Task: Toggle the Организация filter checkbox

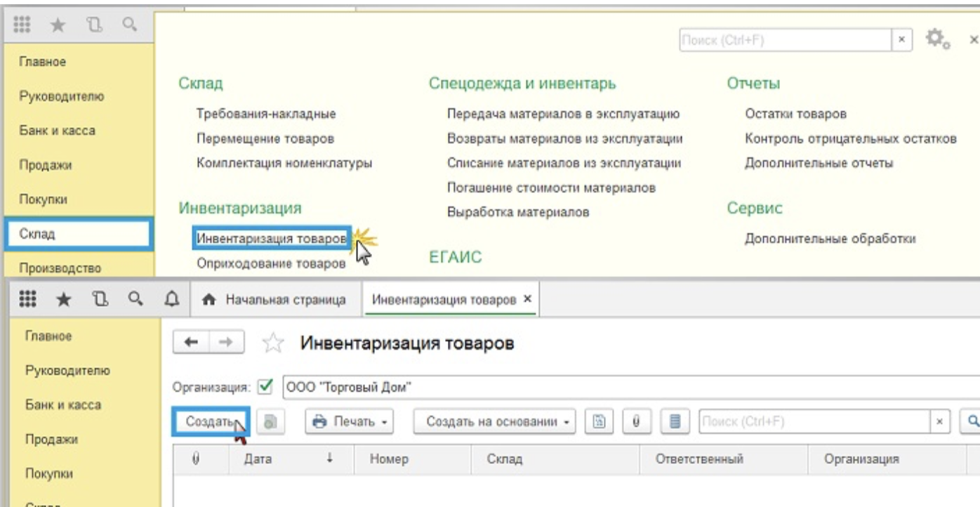Action: 265,387
